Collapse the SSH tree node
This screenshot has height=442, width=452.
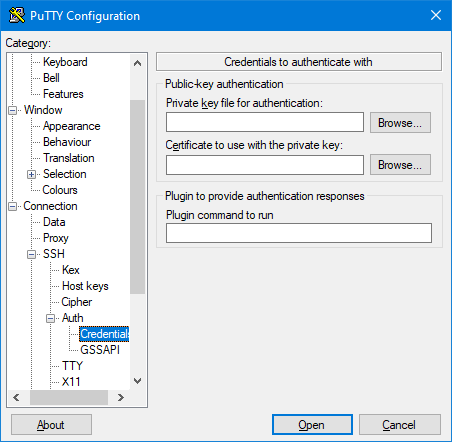31,254
